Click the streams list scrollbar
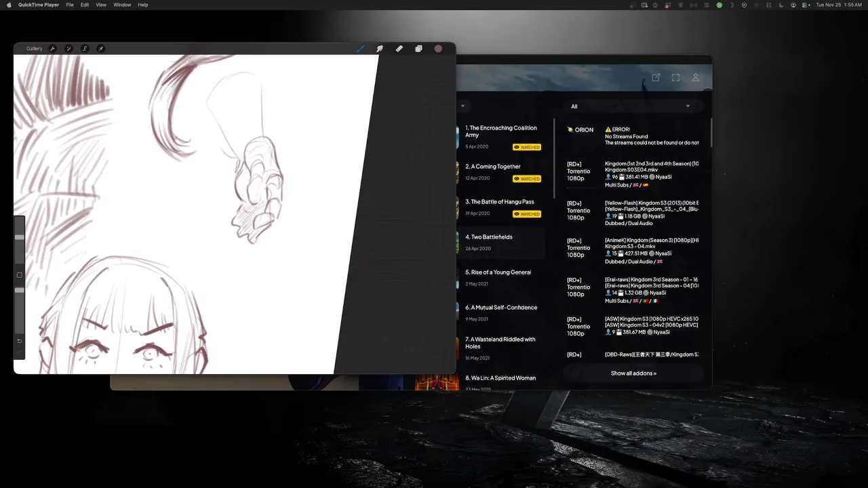 tap(711, 134)
